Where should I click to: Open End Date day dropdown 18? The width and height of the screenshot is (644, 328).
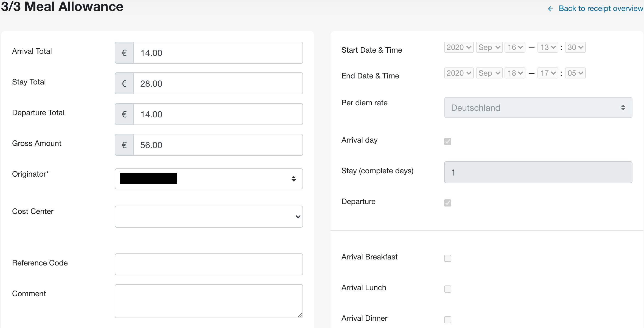(x=515, y=73)
